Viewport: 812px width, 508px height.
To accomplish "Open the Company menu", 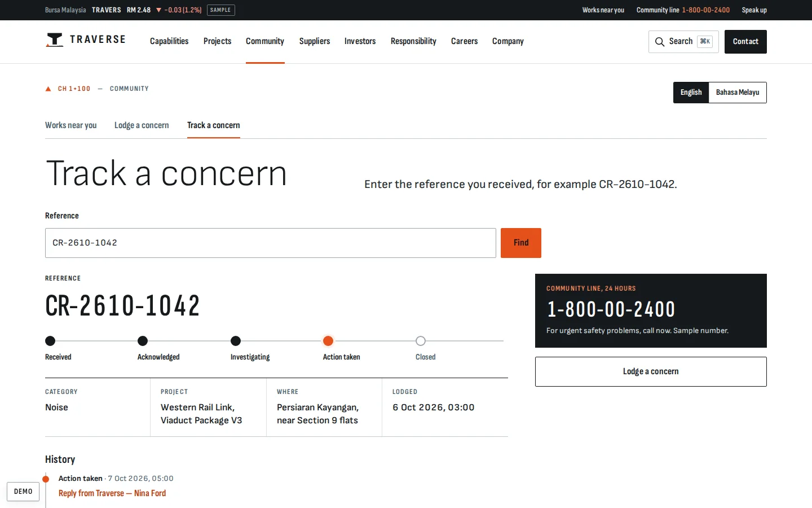I will coord(508,41).
